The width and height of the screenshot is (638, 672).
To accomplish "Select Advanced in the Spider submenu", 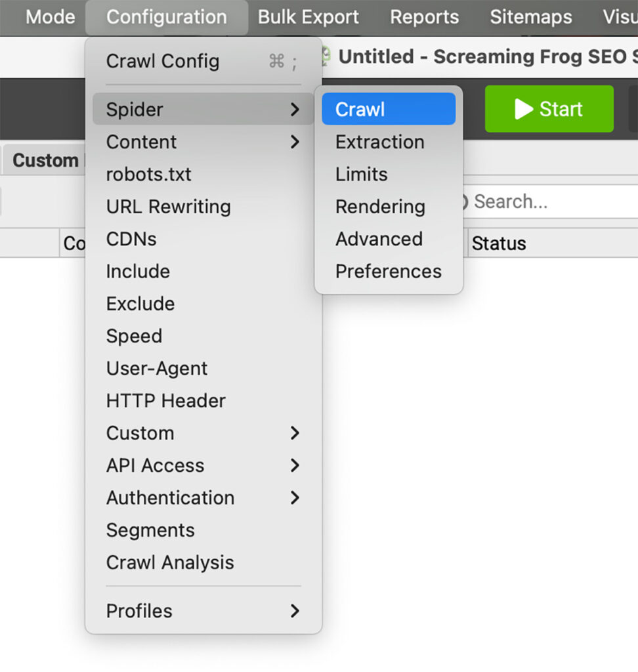I will click(x=379, y=239).
